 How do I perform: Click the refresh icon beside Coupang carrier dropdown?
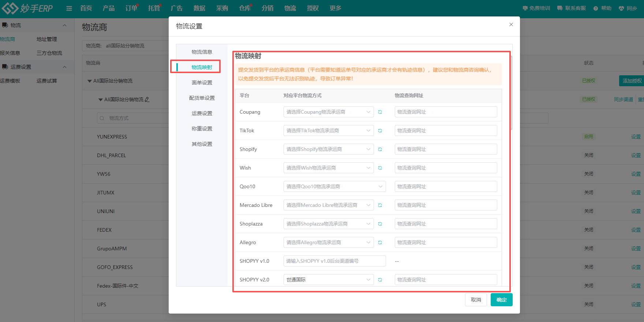(x=380, y=112)
